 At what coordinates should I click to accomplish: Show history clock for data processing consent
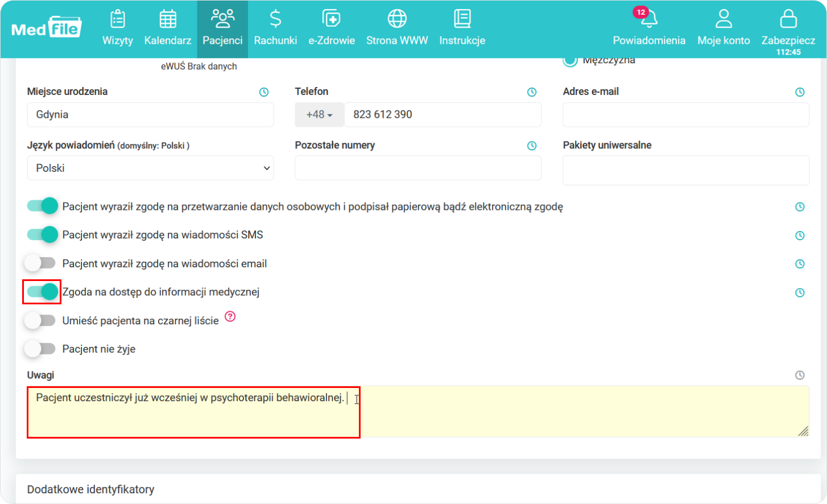click(800, 207)
